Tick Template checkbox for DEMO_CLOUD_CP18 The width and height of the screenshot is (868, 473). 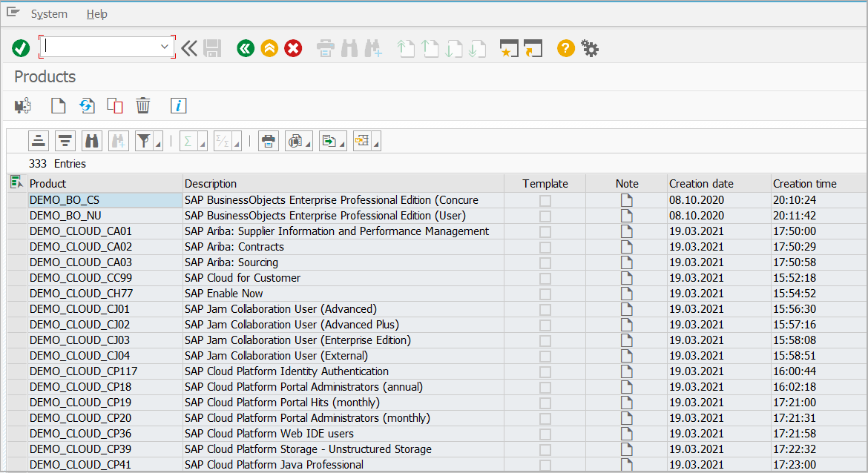point(545,387)
